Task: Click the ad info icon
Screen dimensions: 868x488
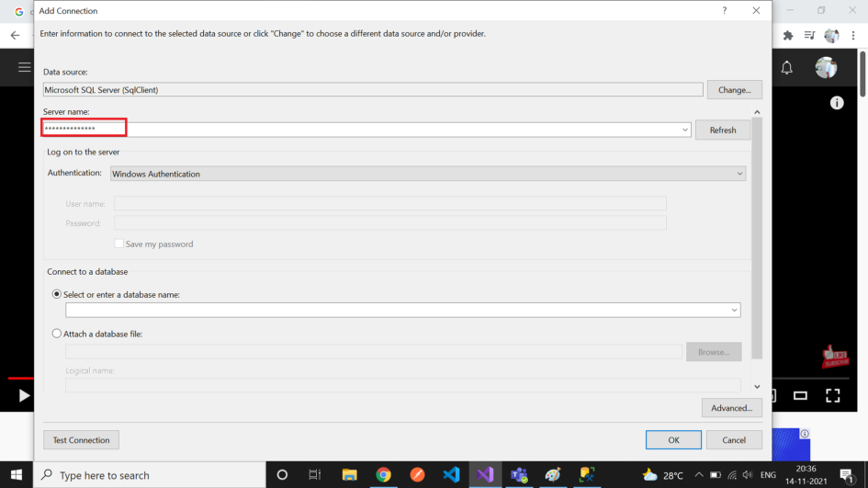Action: click(805, 434)
